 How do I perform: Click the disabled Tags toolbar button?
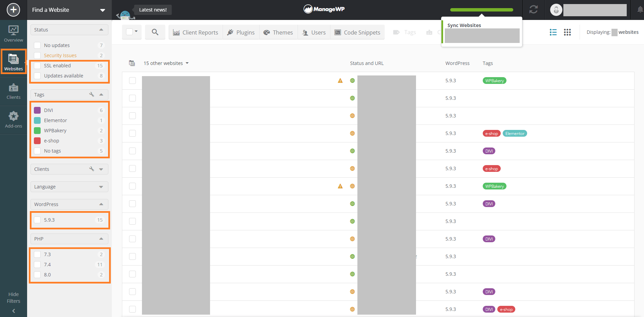click(x=404, y=32)
